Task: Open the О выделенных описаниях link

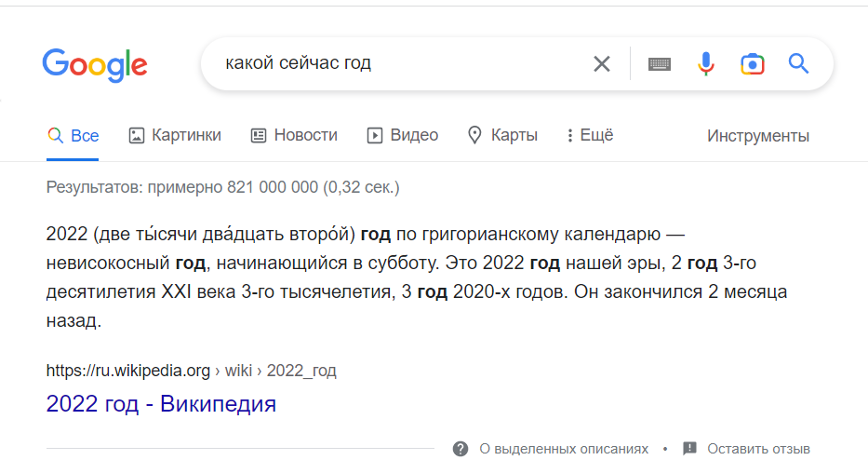Action: coord(564,449)
